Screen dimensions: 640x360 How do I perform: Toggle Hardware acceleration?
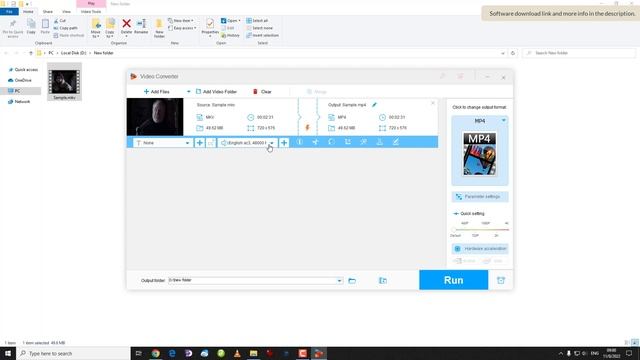480,249
